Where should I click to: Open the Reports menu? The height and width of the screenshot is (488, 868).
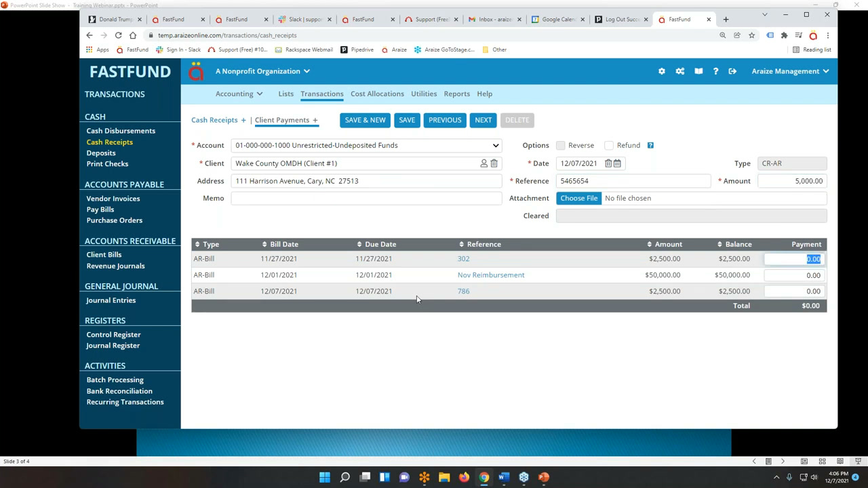[x=457, y=94]
